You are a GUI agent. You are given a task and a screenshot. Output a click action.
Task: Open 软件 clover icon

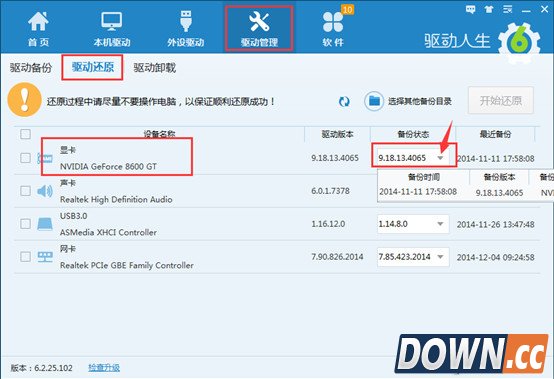tap(332, 22)
